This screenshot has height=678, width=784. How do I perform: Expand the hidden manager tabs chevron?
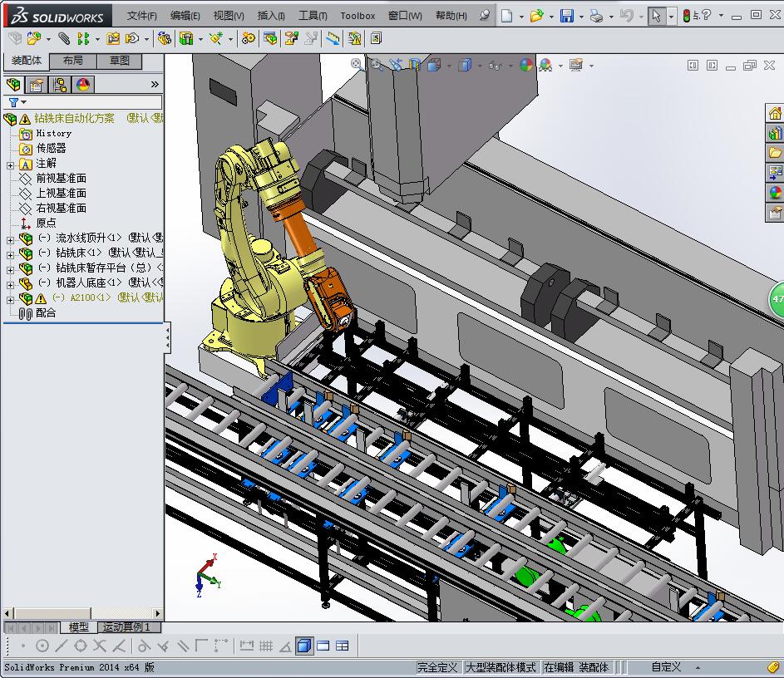pyautogui.click(x=155, y=85)
